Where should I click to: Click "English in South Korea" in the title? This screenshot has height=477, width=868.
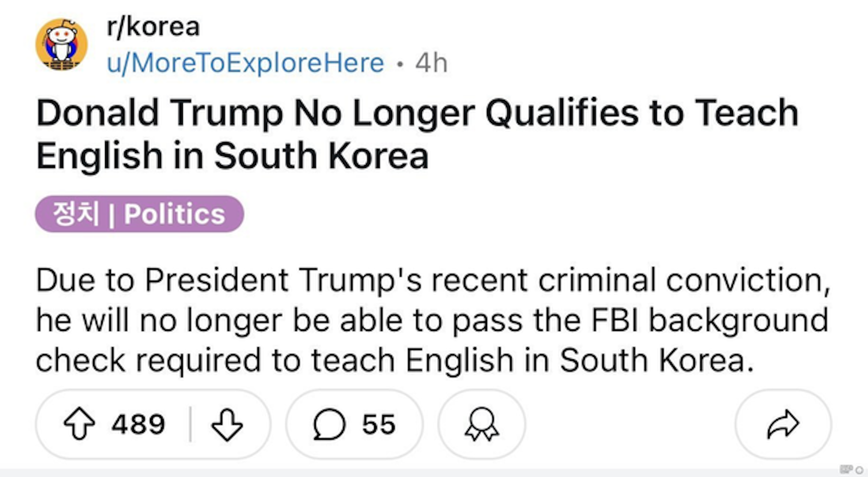[x=232, y=156]
